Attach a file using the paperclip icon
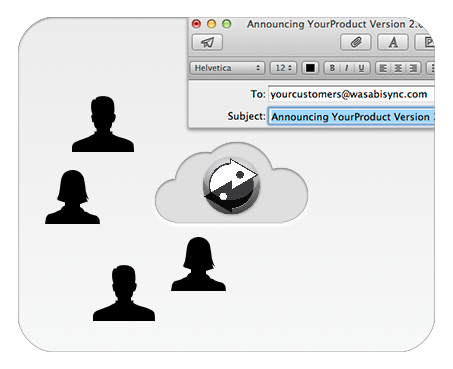453x369 pixels. click(356, 43)
